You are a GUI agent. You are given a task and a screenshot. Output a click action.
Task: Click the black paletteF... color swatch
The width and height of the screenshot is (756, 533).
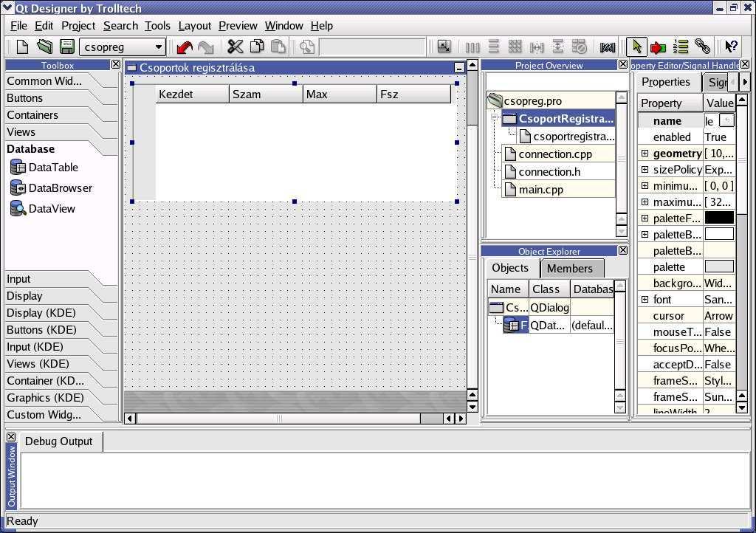tap(719, 217)
